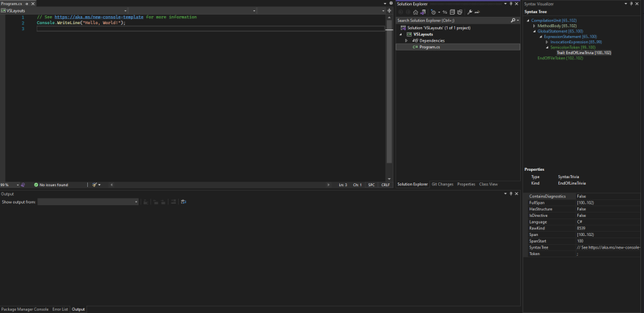Click the search magnifier icon in Solution Explorer

pos(513,20)
